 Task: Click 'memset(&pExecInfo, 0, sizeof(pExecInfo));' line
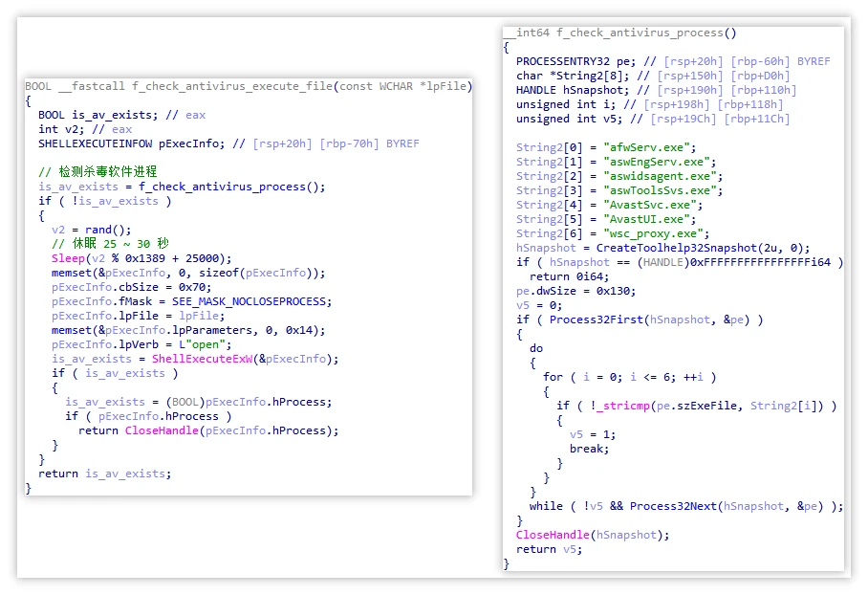coord(188,273)
